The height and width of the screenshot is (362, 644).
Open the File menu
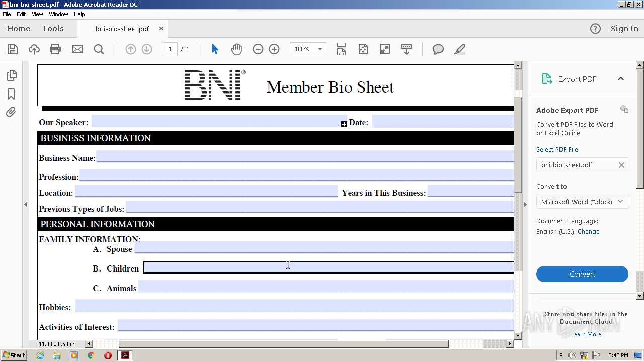pos(7,14)
